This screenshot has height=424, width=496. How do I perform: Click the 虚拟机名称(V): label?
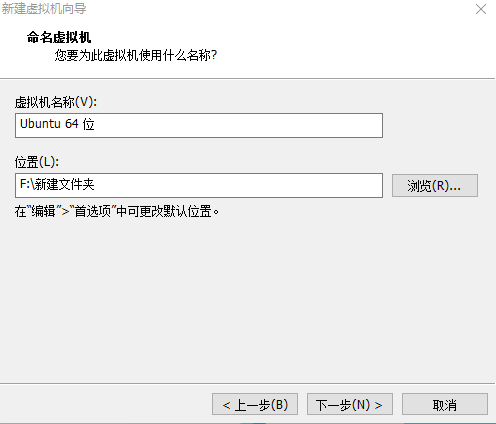tap(56, 102)
